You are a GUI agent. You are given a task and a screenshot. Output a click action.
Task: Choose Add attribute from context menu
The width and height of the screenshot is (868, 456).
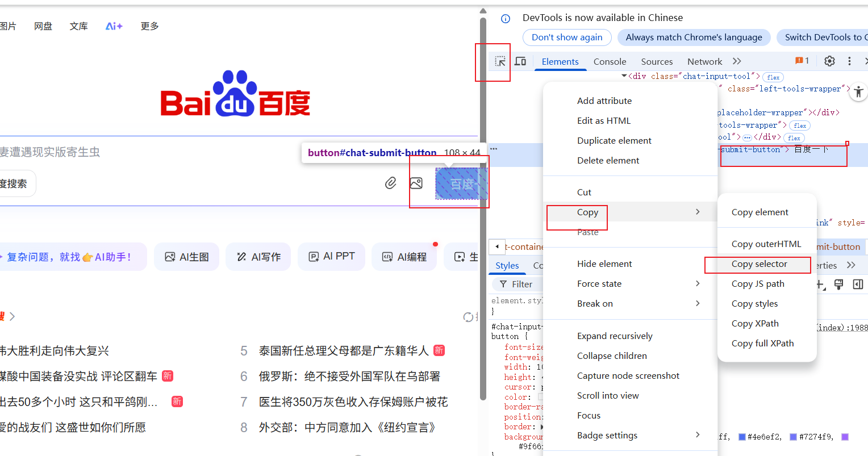[631, 101]
